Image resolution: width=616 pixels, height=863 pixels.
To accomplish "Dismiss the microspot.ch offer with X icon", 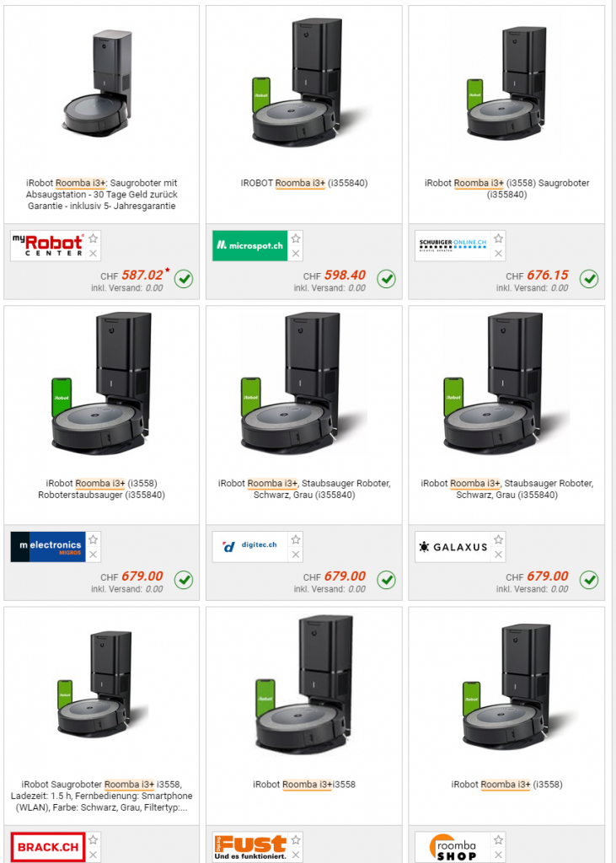I will coord(296,253).
